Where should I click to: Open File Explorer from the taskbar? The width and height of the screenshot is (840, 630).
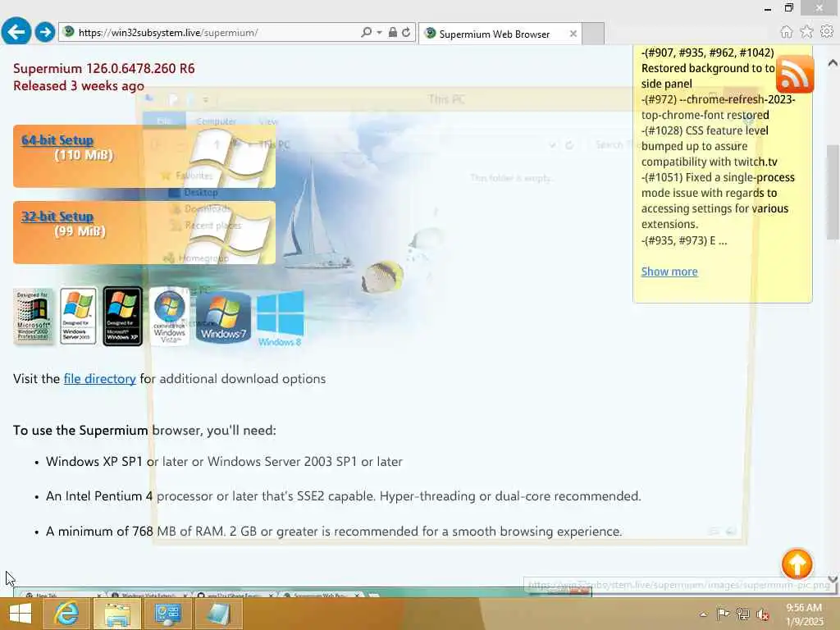tap(117, 614)
